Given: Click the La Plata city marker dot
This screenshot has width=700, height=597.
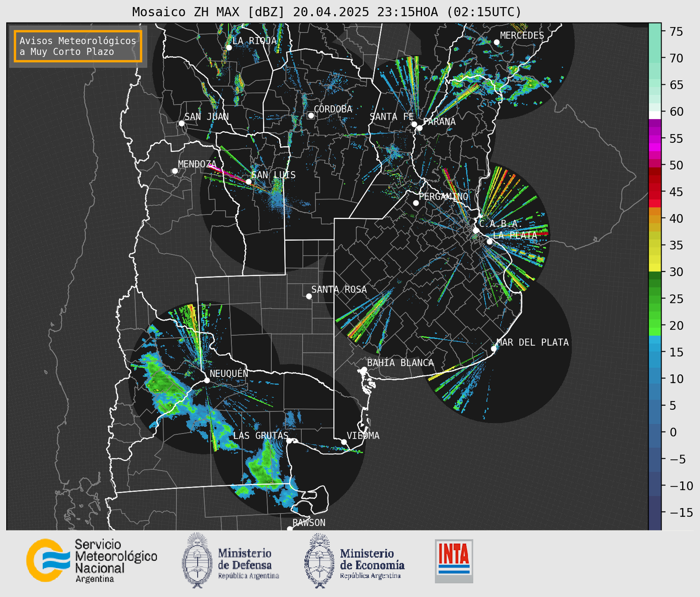Looking at the screenshot, I should point(490,242).
